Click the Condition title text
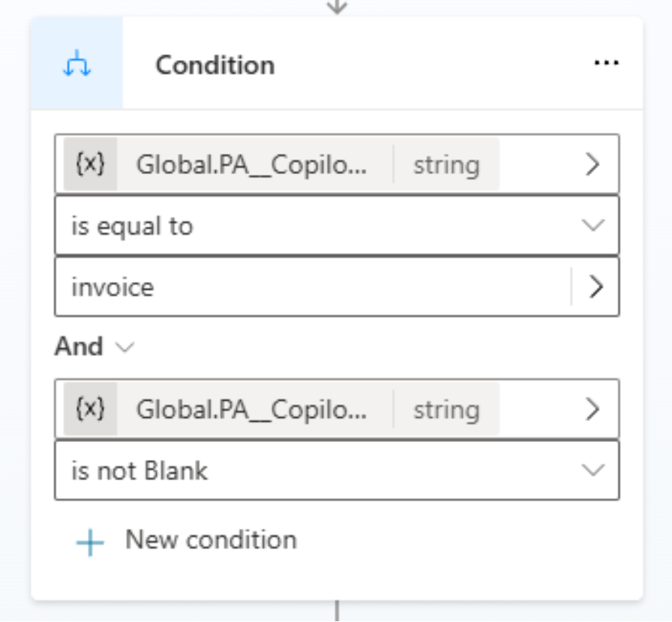 coord(215,65)
